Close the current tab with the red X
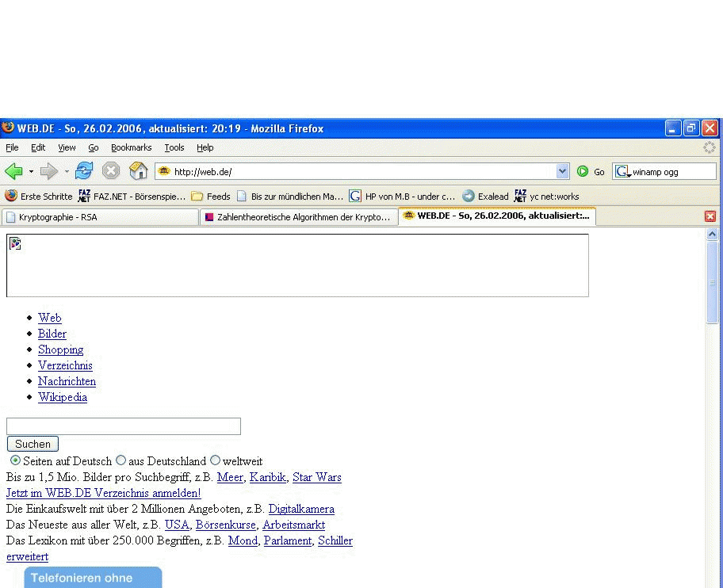The width and height of the screenshot is (723, 588). pos(710,216)
